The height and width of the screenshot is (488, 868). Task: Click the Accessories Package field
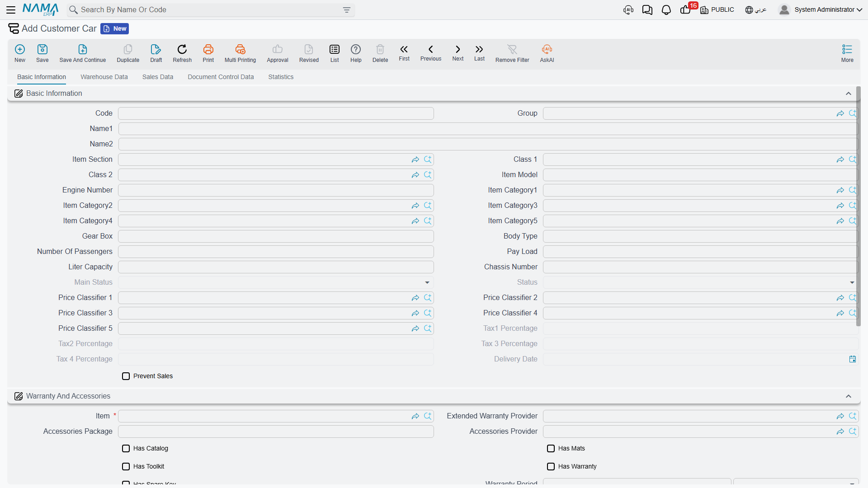[x=276, y=432]
